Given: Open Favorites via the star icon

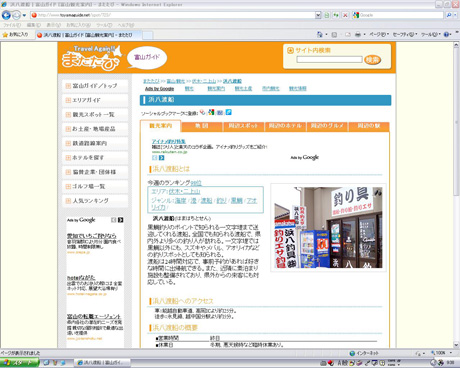Looking at the screenshot, I should coord(5,34).
